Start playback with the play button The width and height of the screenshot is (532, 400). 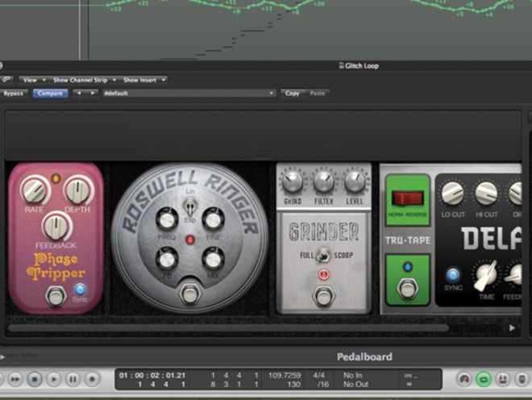coord(54,379)
